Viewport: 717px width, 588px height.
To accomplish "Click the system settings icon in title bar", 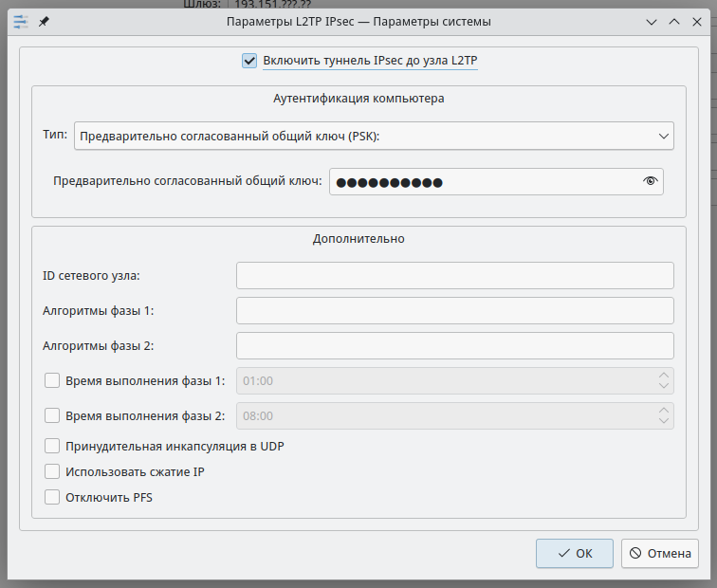I will (x=21, y=21).
